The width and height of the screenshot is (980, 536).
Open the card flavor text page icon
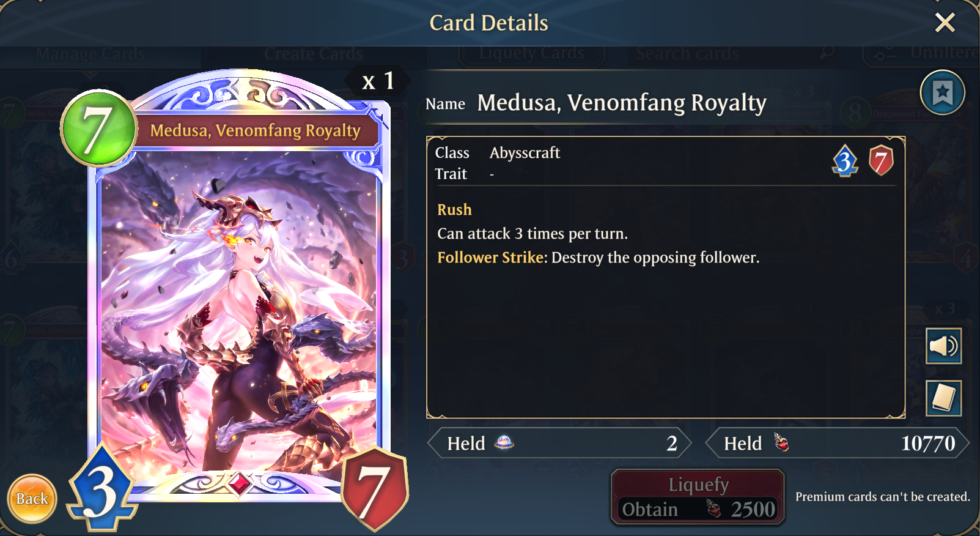[x=943, y=398]
